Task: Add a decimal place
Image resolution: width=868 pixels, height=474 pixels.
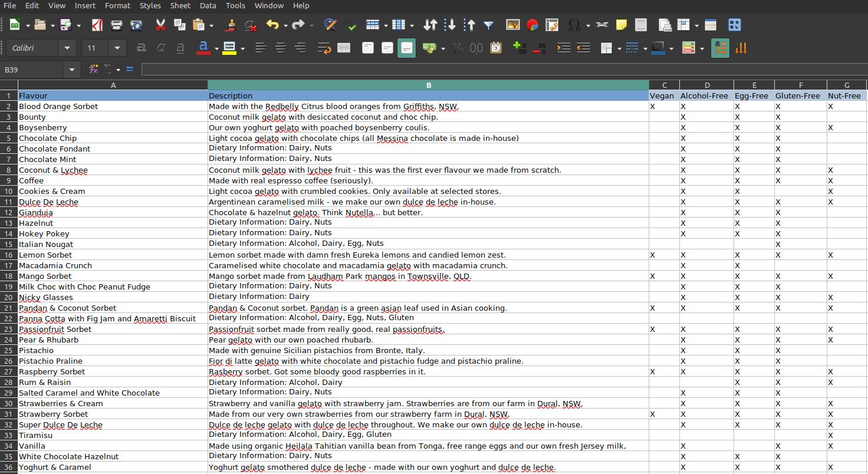Action: (x=520, y=48)
